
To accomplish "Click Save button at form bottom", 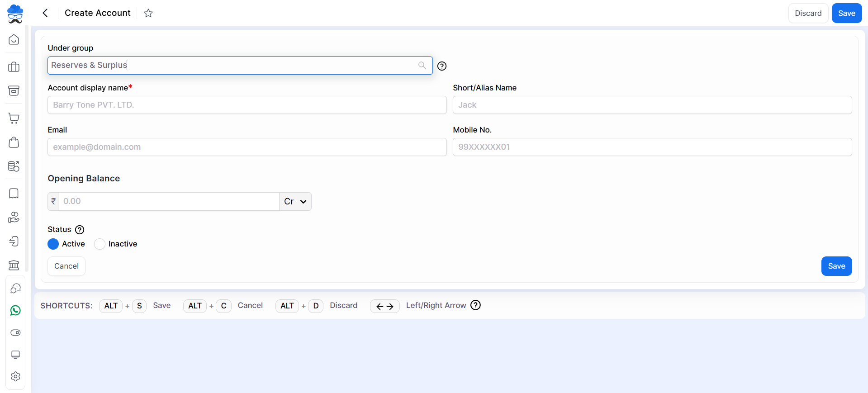I will tap(836, 266).
